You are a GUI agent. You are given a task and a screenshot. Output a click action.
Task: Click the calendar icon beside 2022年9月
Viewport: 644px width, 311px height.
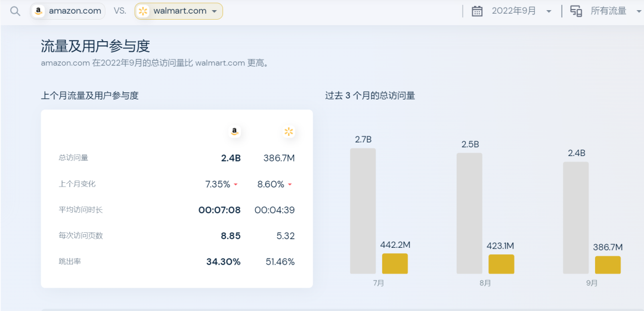[x=477, y=11]
